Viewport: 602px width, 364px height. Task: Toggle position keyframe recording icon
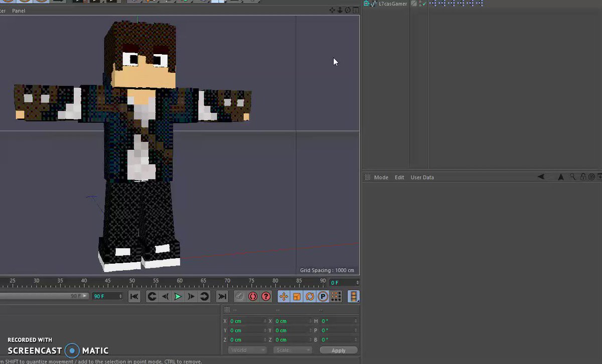click(x=283, y=296)
